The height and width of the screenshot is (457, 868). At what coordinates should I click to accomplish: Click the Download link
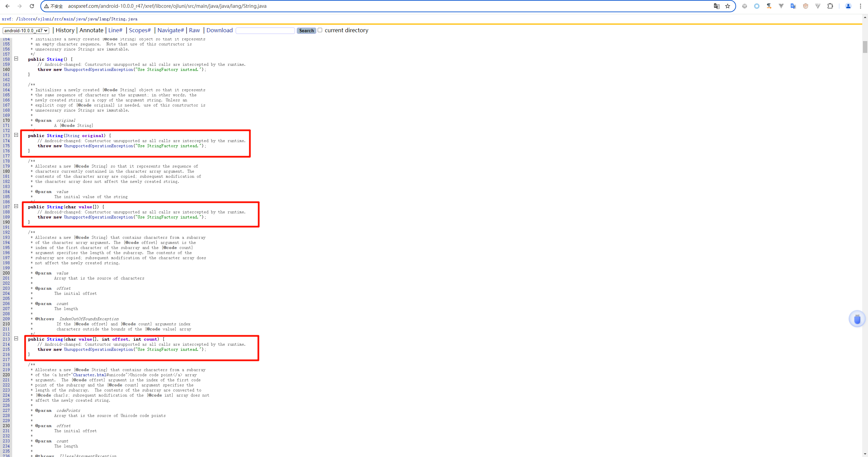click(x=219, y=30)
